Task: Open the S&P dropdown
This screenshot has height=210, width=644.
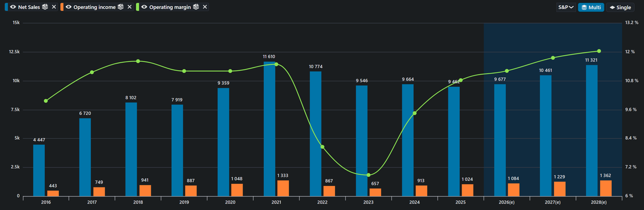Action: coord(566,7)
